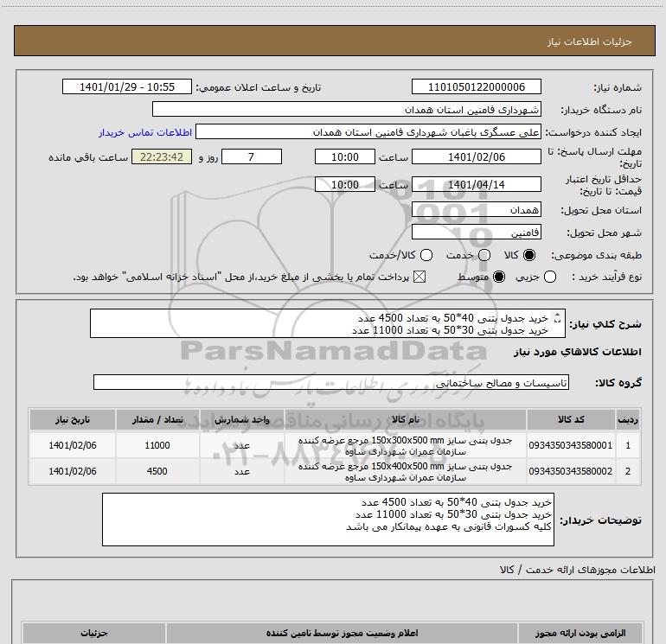This screenshot has width=666, height=644.
Task: Choose متوسط purchase process option
Action: pos(499,277)
